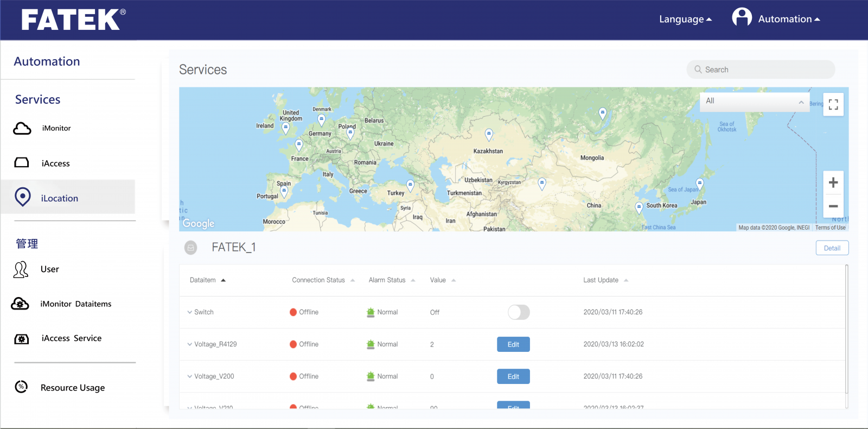This screenshot has height=429, width=868.
Task: Select the map marker near Denmark
Action: (x=322, y=119)
